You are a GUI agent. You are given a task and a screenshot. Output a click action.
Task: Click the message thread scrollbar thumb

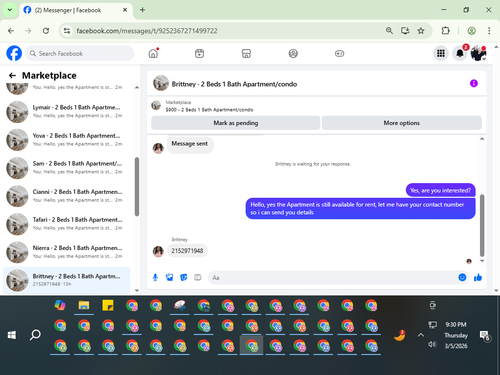[482, 225]
